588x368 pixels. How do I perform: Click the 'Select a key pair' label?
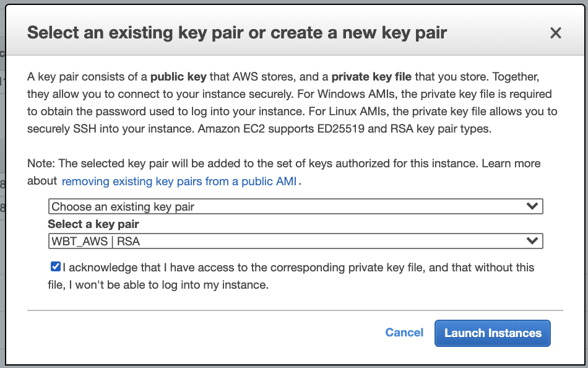tap(93, 224)
